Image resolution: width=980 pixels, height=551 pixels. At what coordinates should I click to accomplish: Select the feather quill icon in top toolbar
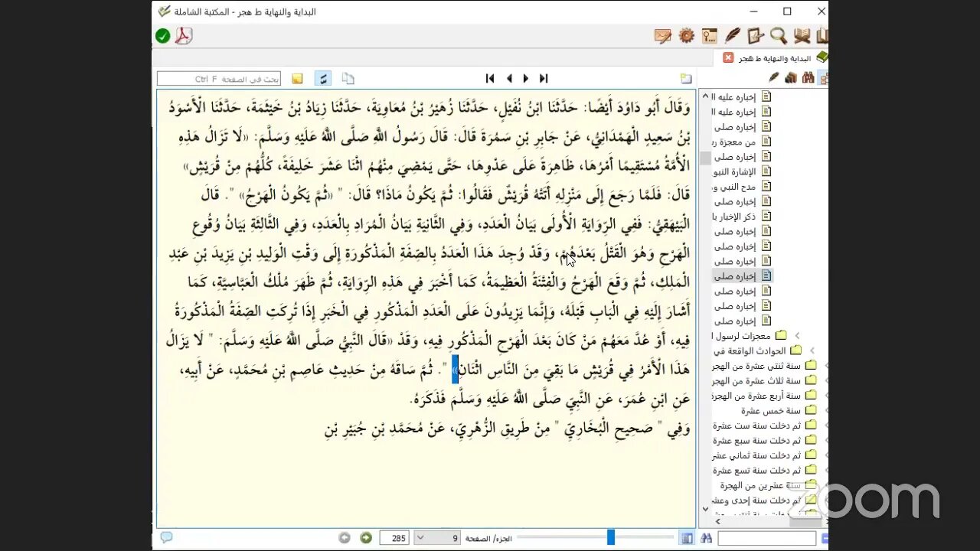[x=733, y=36]
